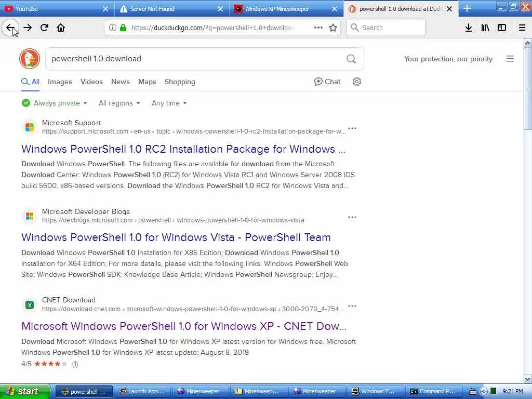Click the CNET Download favicon
The image size is (532, 399).
tap(30, 304)
